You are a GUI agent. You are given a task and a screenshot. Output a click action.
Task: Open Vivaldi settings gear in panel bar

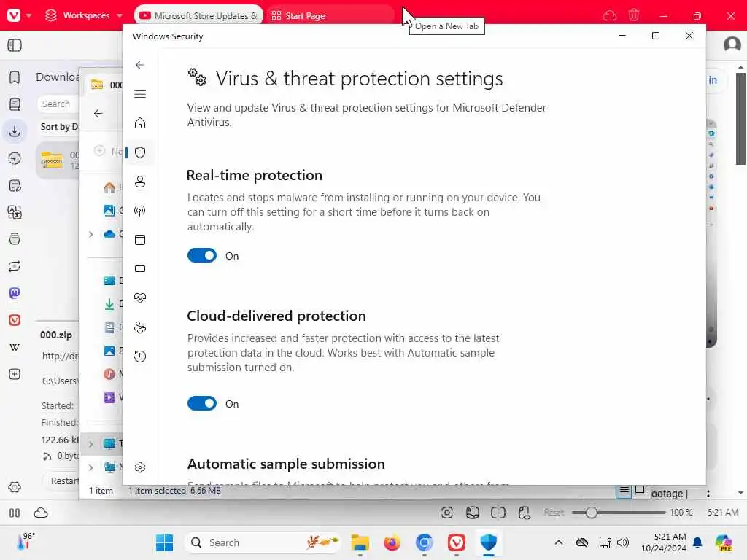[15, 487]
